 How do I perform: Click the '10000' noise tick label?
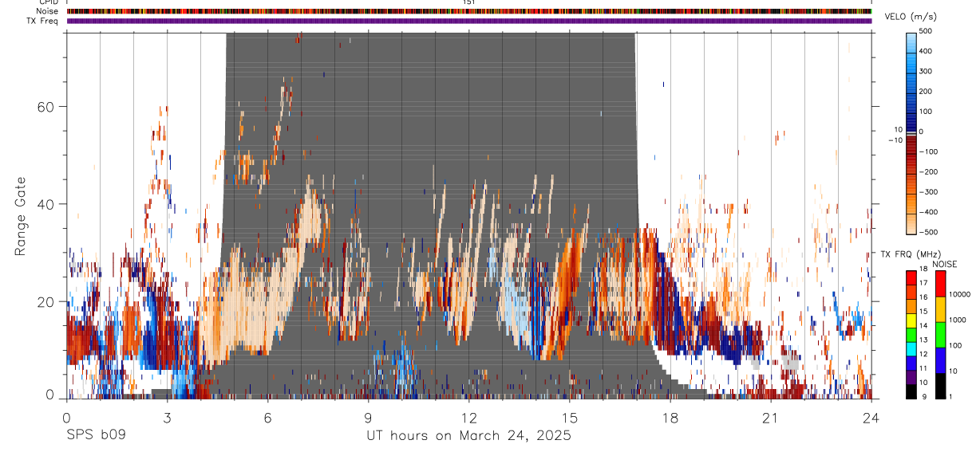(x=959, y=295)
